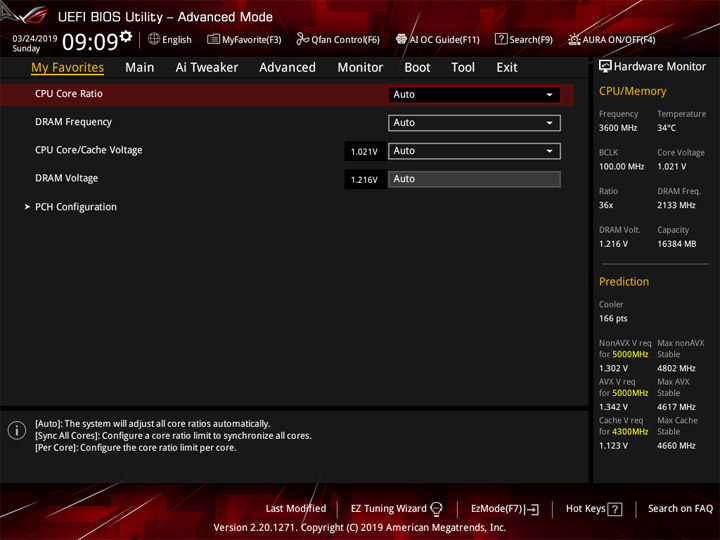Open the AI OC Guide(F11)
This screenshot has height=540, width=720.
click(x=438, y=39)
